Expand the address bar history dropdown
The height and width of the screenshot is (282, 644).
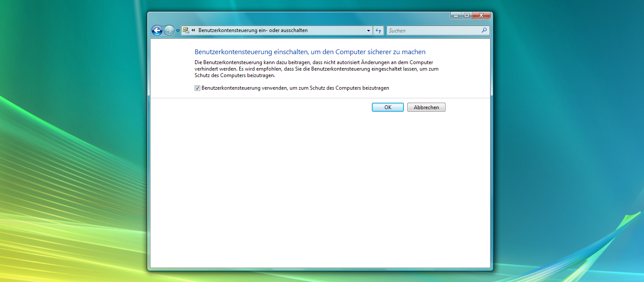coord(368,31)
